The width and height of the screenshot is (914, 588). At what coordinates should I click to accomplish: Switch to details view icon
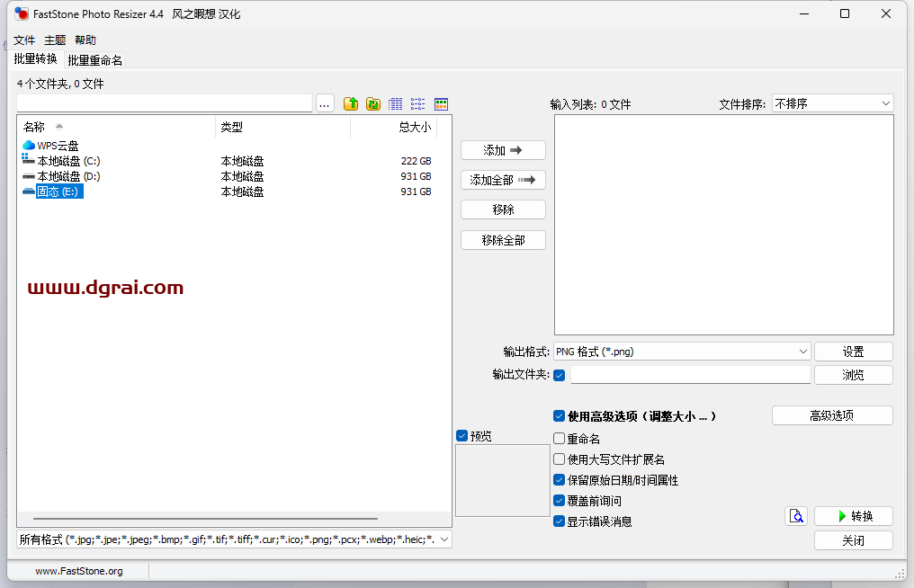tap(395, 103)
